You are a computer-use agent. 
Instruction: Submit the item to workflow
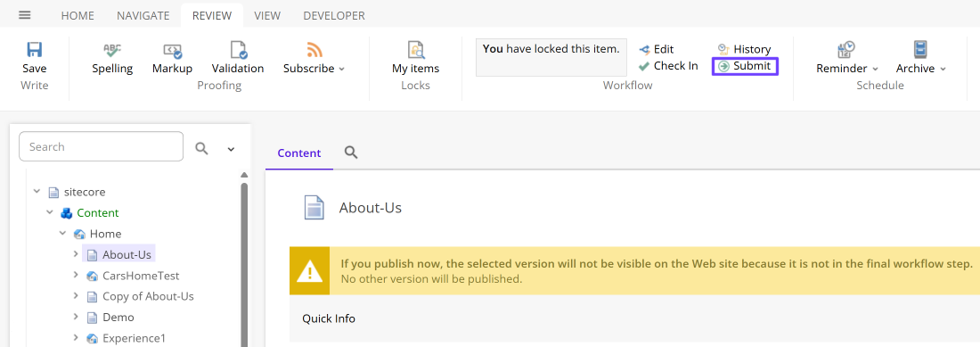(745, 66)
